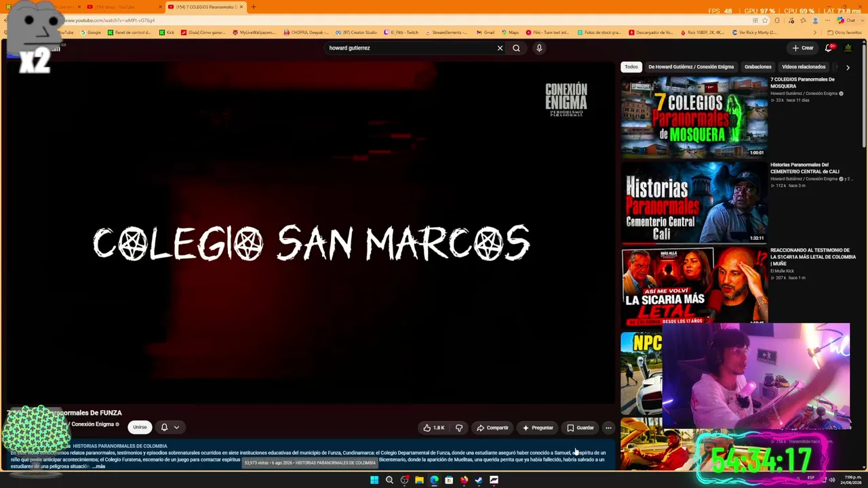The height and width of the screenshot is (488, 868).
Task: Expand the video description with ...más
Action: click(x=99, y=466)
